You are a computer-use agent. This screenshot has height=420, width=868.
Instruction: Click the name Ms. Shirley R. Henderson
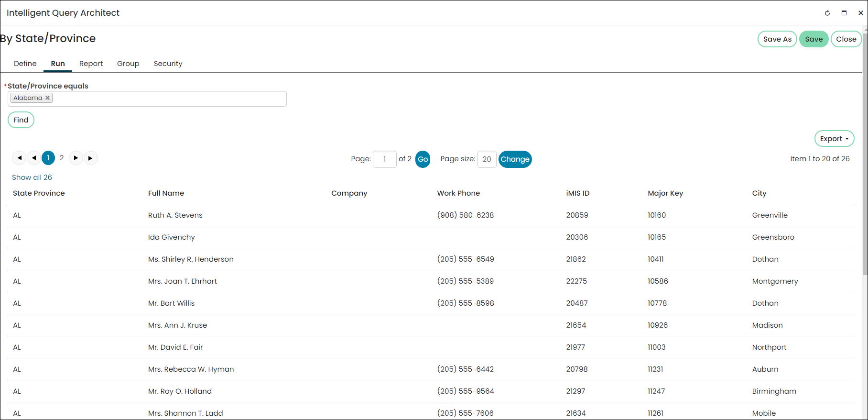(191, 259)
